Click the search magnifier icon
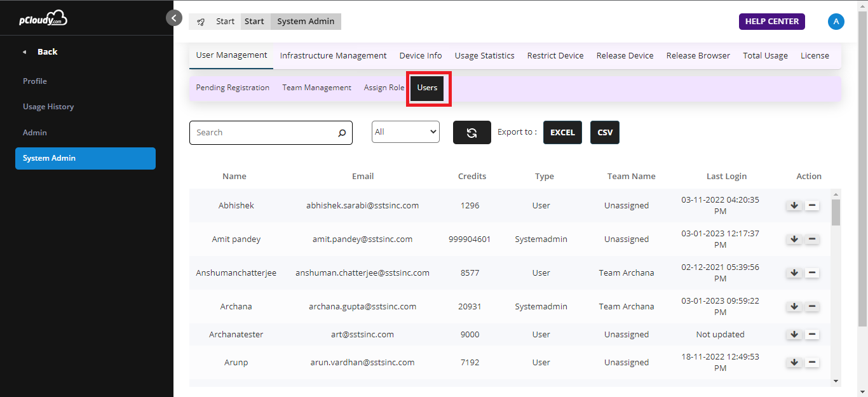 [342, 133]
